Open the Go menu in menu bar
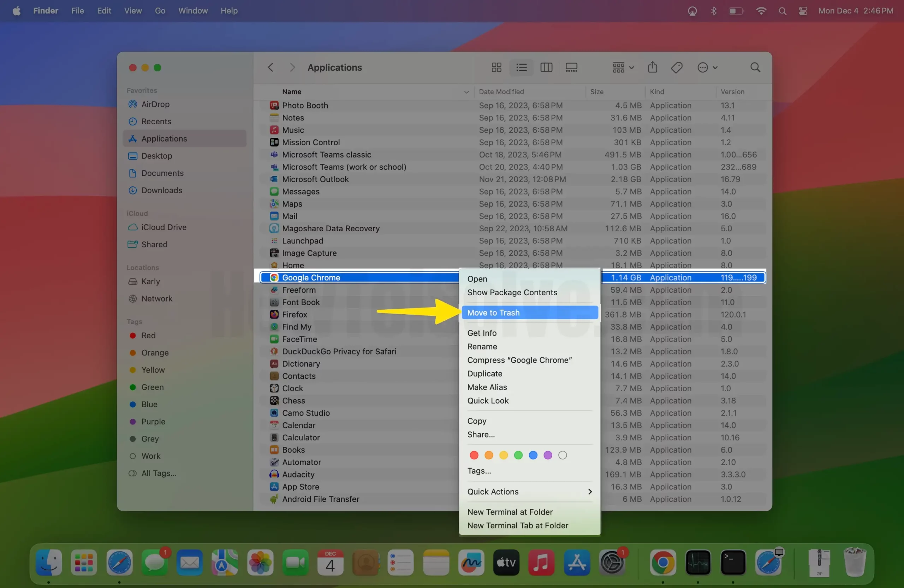The width and height of the screenshot is (904, 588). [x=160, y=11]
